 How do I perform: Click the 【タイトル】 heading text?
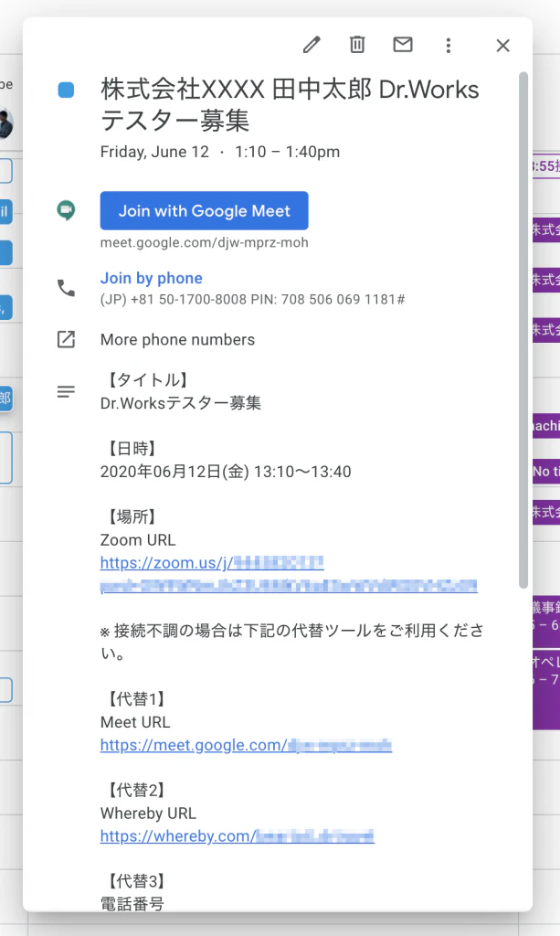click(x=147, y=379)
